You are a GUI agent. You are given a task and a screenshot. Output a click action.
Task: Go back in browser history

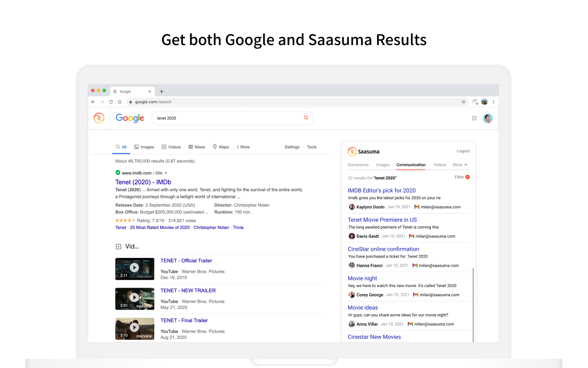click(x=93, y=102)
